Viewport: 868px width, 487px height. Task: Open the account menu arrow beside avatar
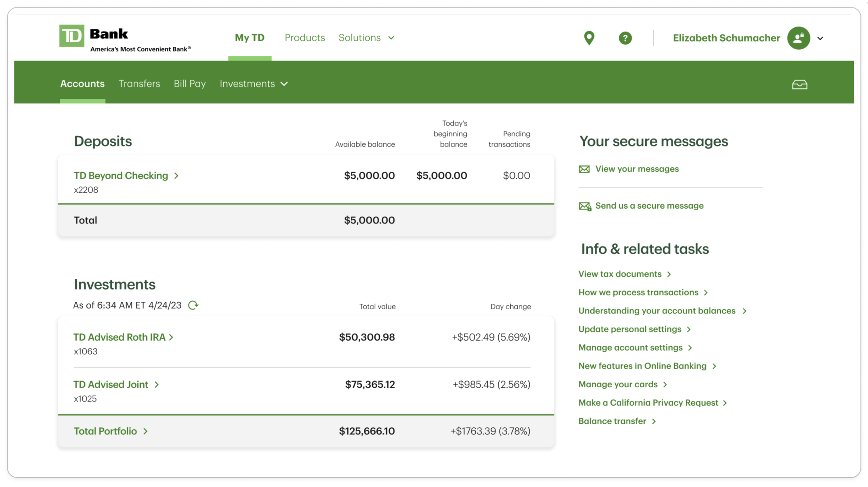(x=820, y=38)
